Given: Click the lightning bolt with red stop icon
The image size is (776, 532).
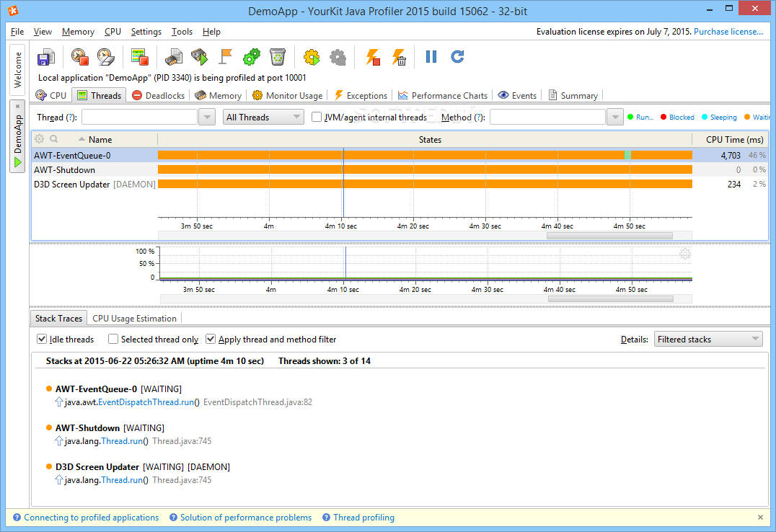Looking at the screenshot, I should point(373,57).
